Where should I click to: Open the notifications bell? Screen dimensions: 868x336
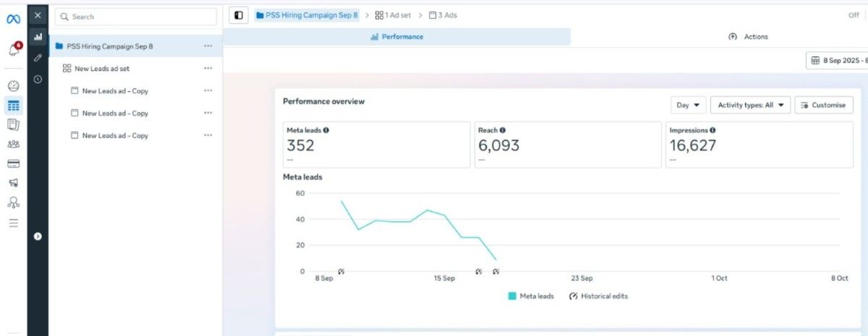(x=14, y=49)
